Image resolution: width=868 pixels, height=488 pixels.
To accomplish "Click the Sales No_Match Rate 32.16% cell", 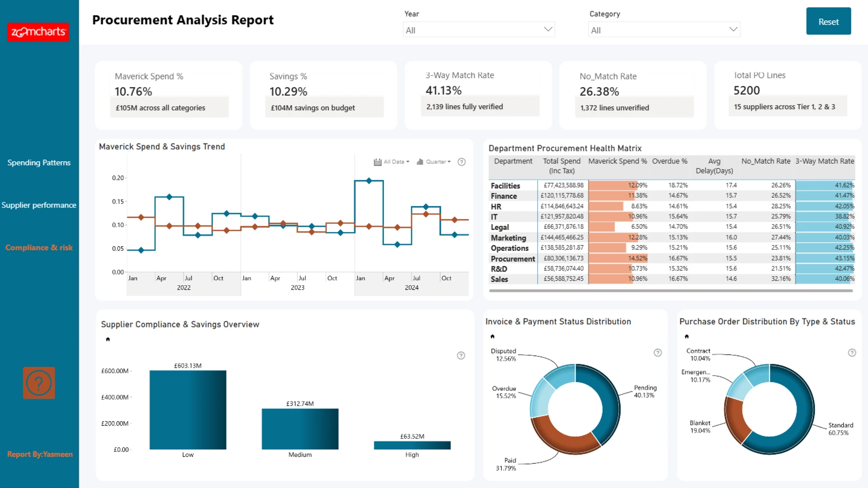I will tap(781, 279).
